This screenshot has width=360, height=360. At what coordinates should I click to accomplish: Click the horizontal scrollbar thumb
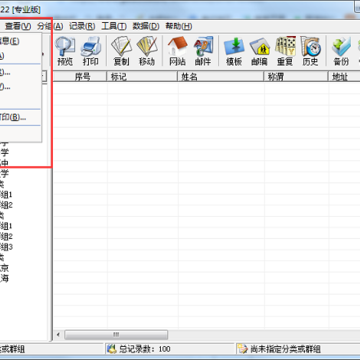pyautogui.click(x=116, y=334)
